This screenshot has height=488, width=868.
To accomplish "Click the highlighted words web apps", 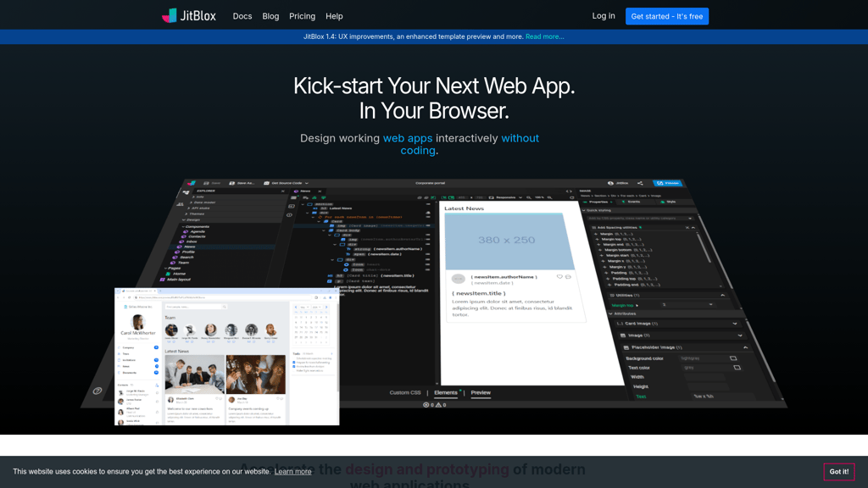I will point(408,138).
